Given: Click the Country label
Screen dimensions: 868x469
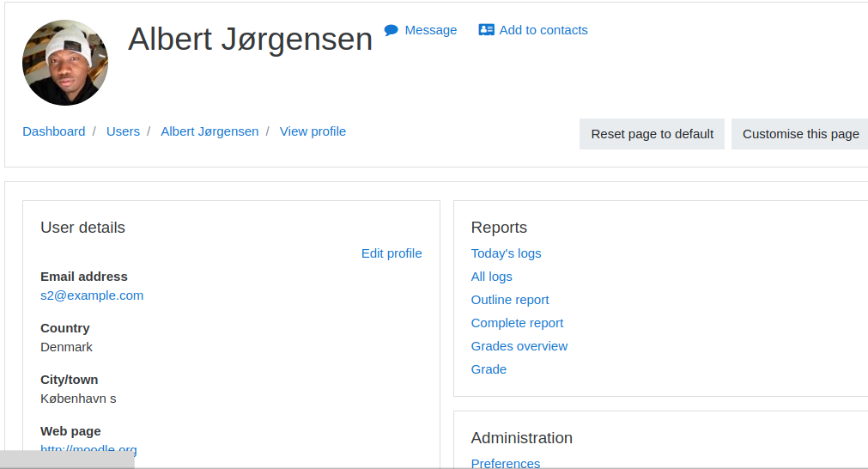Looking at the screenshot, I should coord(64,328).
